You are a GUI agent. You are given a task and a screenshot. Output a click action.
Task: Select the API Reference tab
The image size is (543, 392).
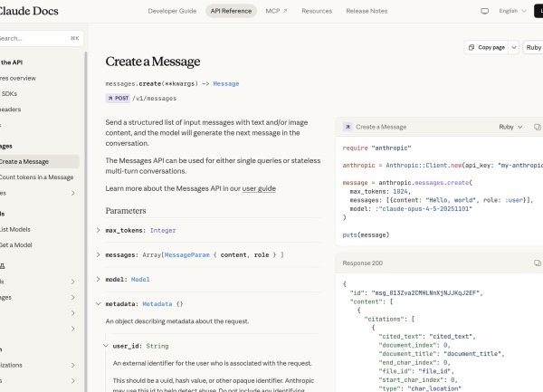[231, 11]
